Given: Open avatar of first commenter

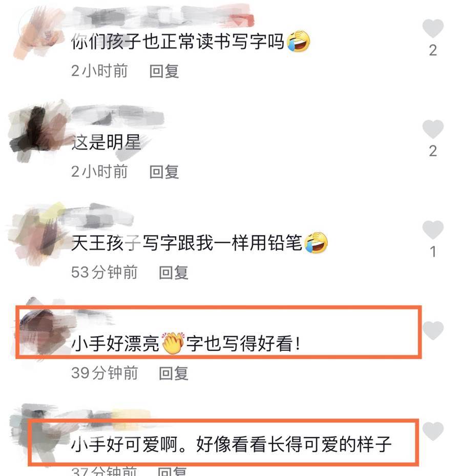Looking at the screenshot, I should pos(39,33).
